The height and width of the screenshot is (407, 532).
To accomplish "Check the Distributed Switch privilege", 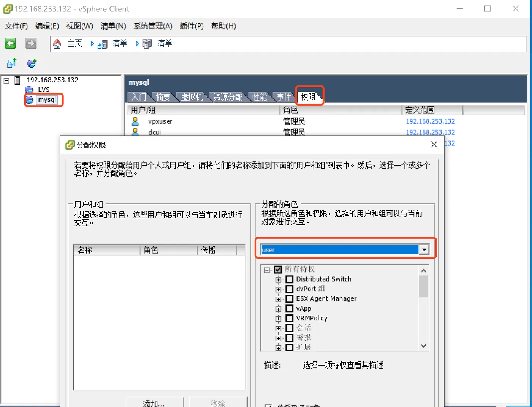I will click(x=290, y=279).
